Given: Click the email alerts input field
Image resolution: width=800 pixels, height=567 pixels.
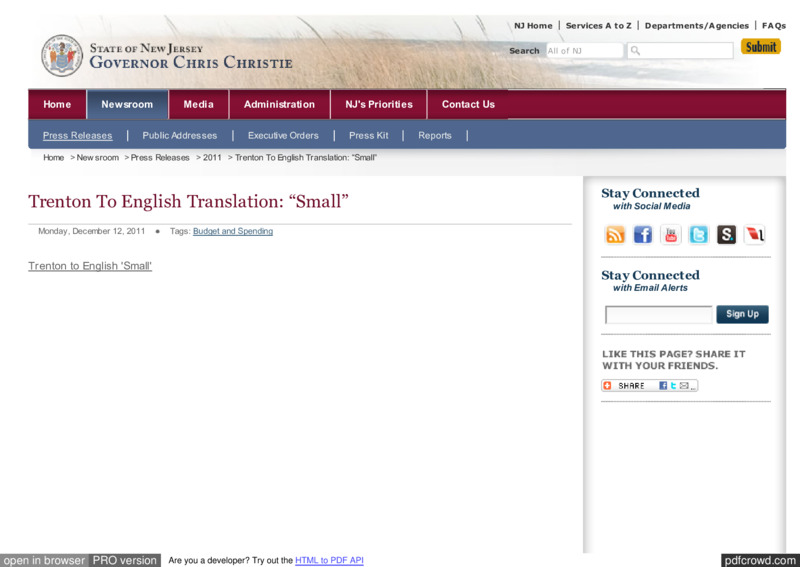Looking at the screenshot, I should coord(658,314).
